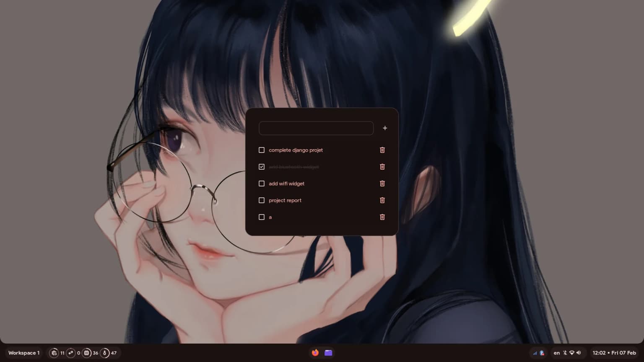644x362 pixels.
Task: Click the "add wifi widget" task text
Action: pyautogui.click(x=286, y=184)
